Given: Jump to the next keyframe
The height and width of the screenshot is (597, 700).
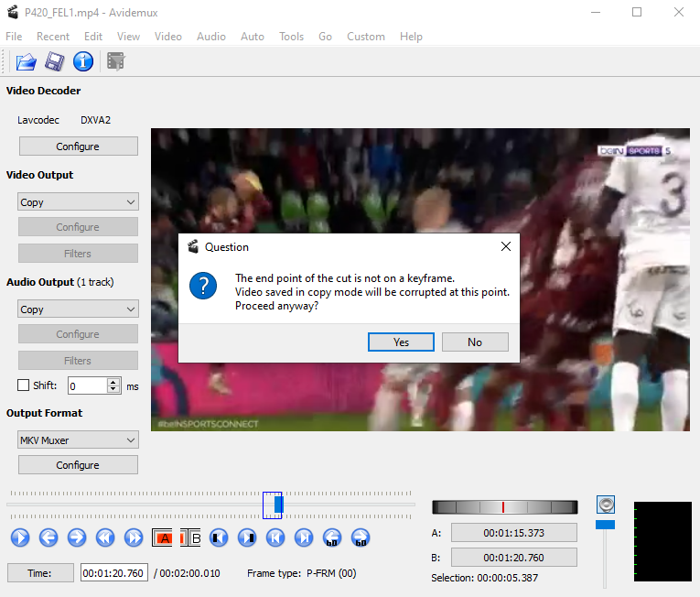Looking at the screenshot, I should (x=134, y=537).
